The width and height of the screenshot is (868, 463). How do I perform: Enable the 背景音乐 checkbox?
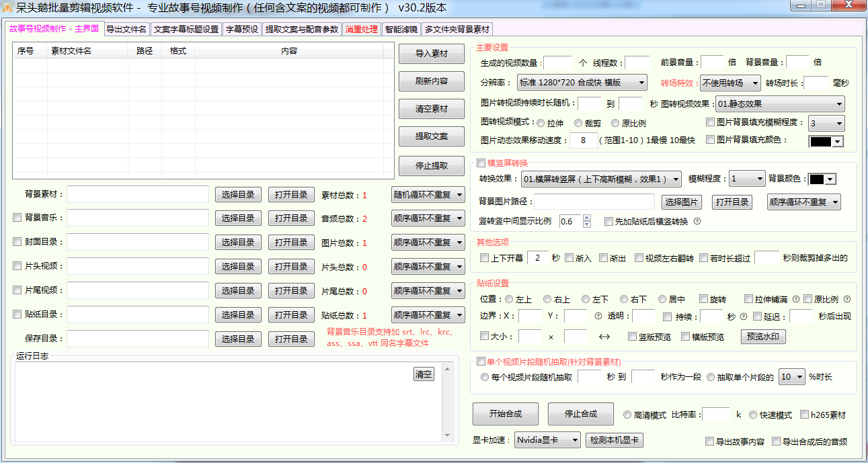17,218
